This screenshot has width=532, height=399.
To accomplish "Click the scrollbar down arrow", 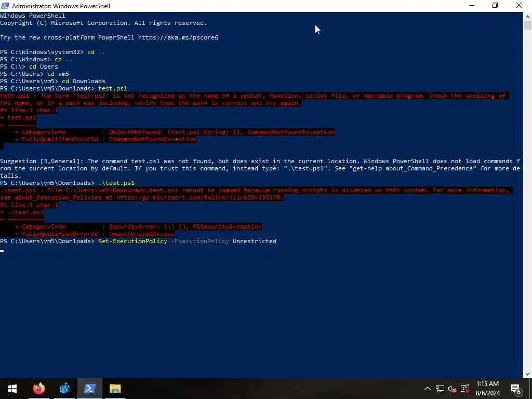I will pyautogui.click(x=528, y=374).
